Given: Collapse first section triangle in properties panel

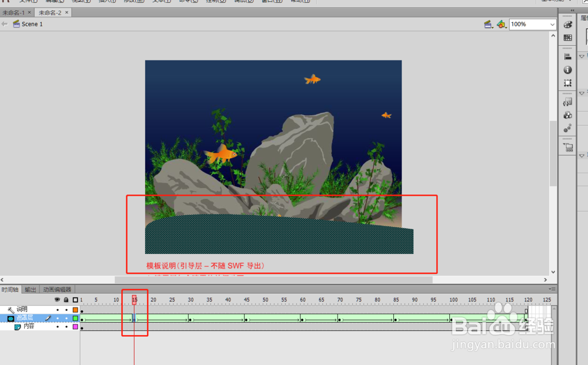Looking at the screenshot, I should pos(582,56).
